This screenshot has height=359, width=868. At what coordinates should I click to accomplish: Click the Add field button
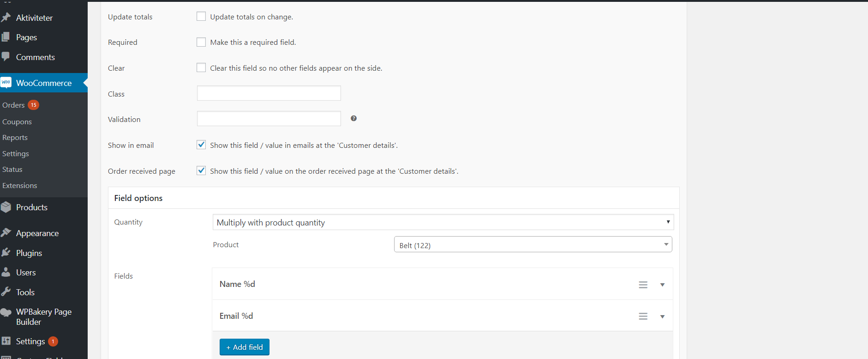[244, 347]
